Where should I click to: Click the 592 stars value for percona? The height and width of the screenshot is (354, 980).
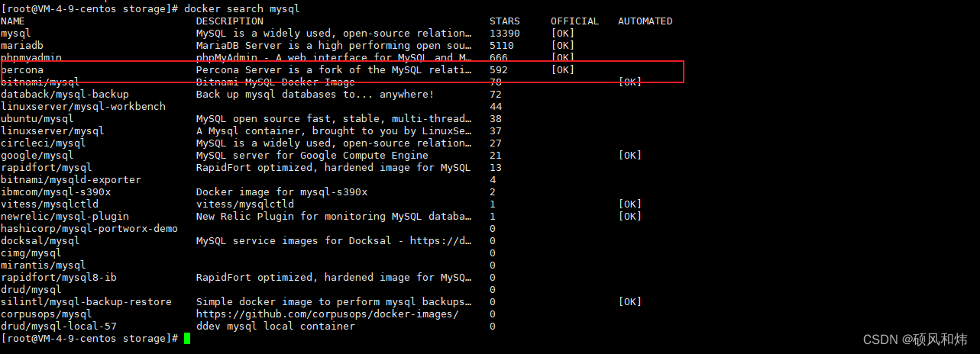click(x=499, y=70)
